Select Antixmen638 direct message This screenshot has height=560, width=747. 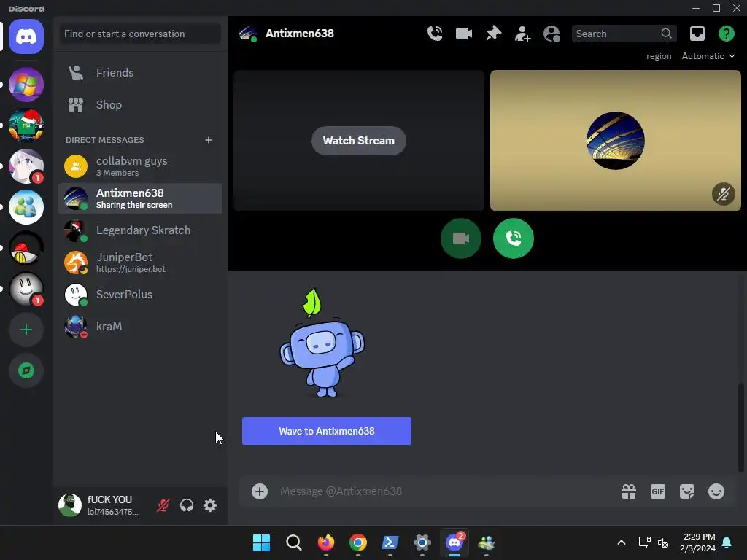(140, 198)
